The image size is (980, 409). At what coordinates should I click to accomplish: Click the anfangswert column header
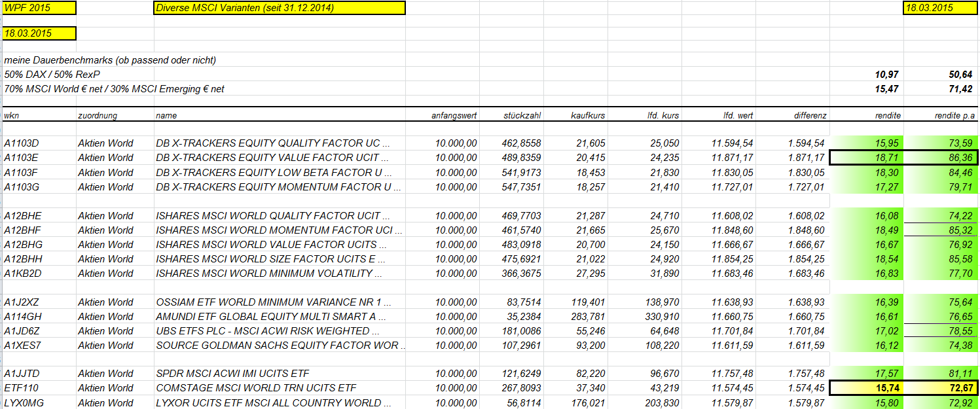454,116
